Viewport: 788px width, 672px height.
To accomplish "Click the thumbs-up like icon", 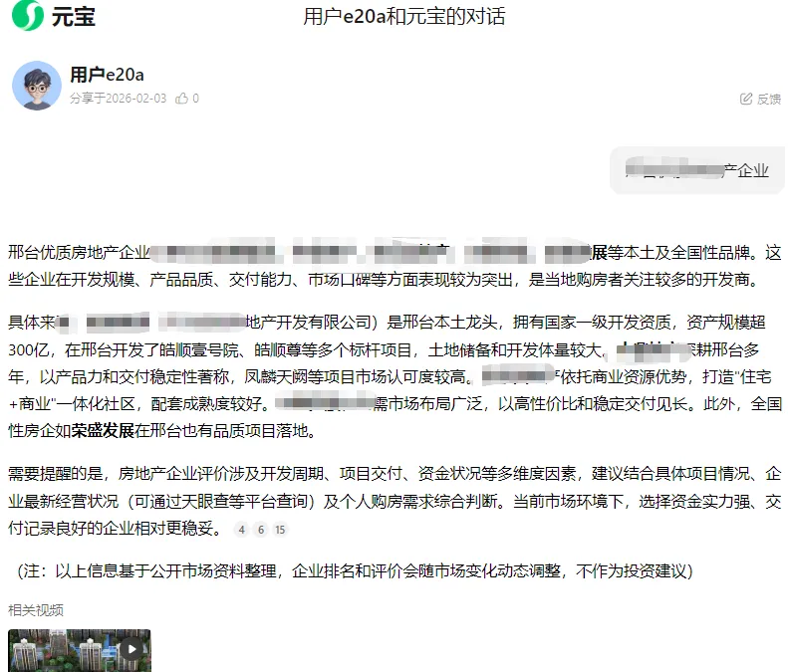I will coord(181,99).
